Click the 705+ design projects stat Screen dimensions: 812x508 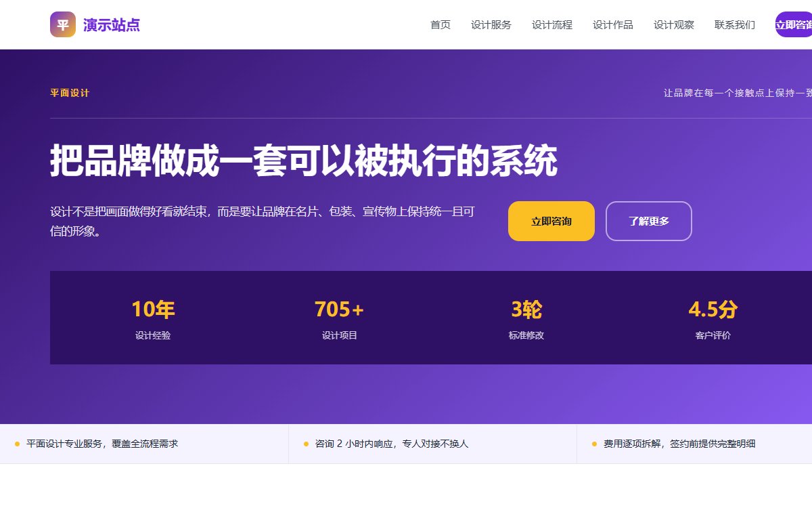tap(340, 309)
